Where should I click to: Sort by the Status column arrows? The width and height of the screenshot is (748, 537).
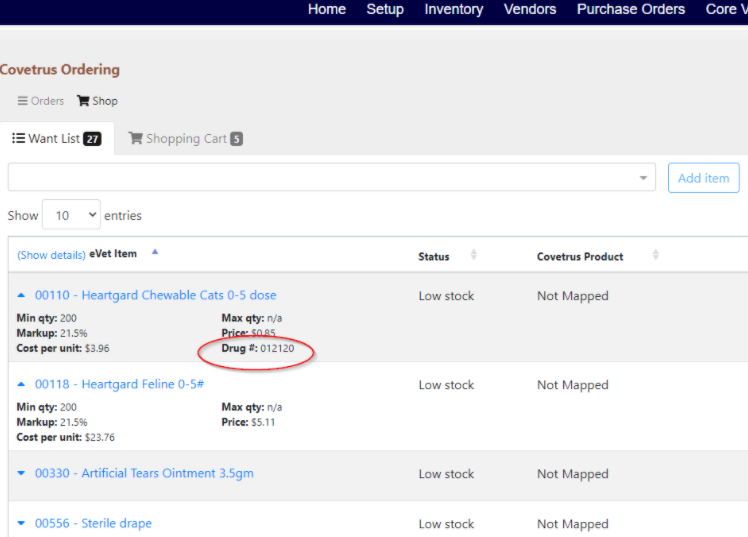point(474,255)
